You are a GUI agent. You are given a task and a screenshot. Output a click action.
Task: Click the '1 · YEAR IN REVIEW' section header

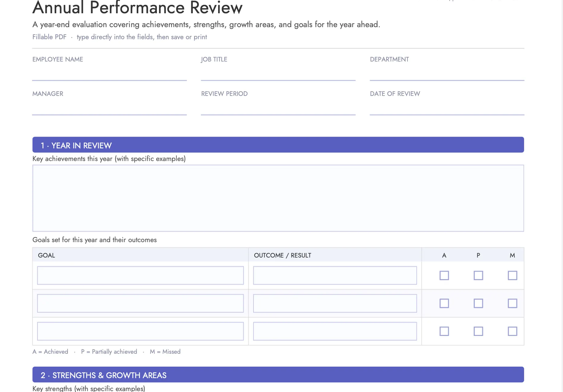pyautogui.click(x=278, y=145)
